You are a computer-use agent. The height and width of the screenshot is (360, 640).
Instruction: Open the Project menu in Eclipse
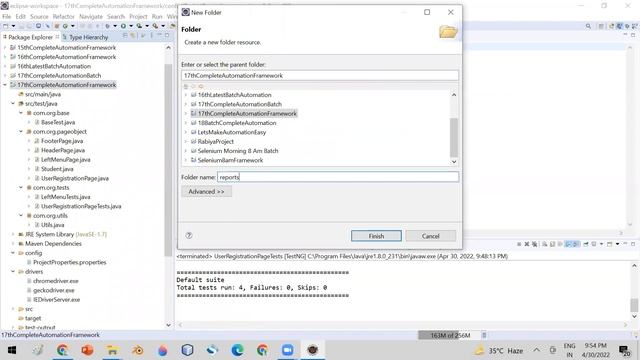click(138, 16)
